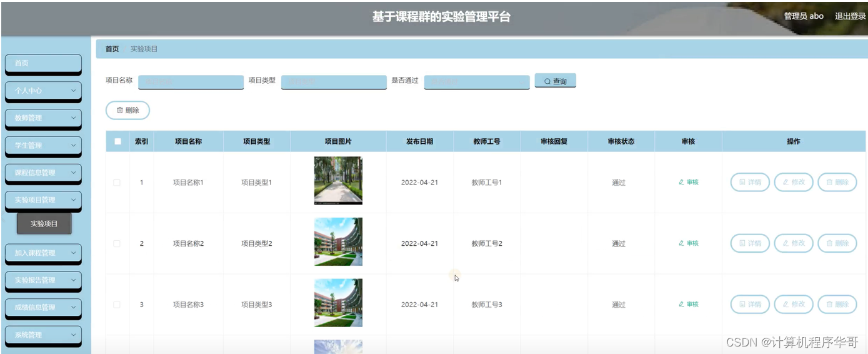Click the pencil 审核 icon for 项目名称1

coord(681,182)
